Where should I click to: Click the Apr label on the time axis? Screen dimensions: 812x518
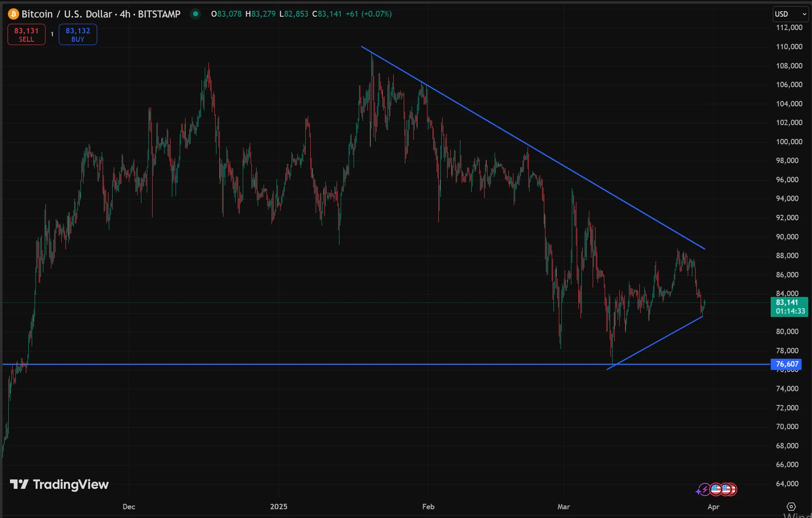[x=714, y=506]
